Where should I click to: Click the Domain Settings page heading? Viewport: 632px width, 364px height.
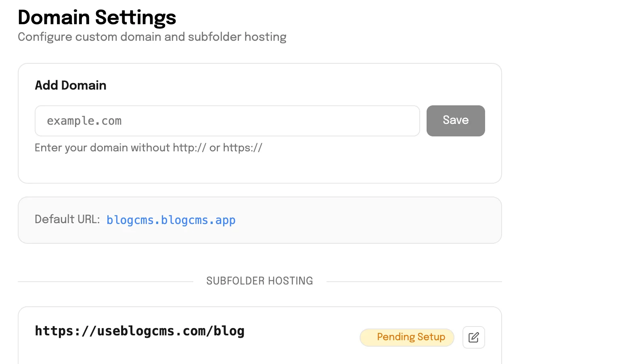97,17
